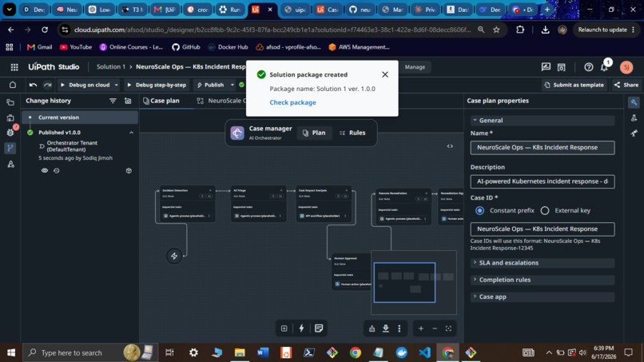The height and width of the screenshot is (362, 644).
Task: Expand the Completion rules section
Action: (543, 280)
